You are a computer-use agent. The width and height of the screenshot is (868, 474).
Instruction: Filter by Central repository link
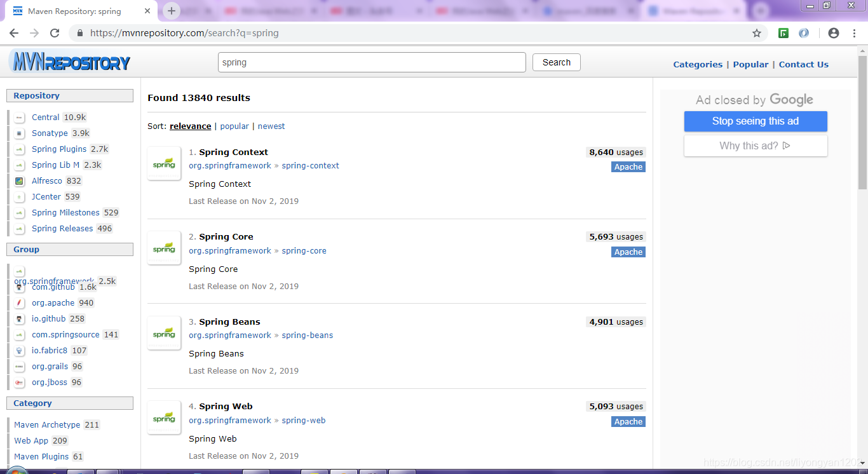pyautogui.click(x=45, y=118)
